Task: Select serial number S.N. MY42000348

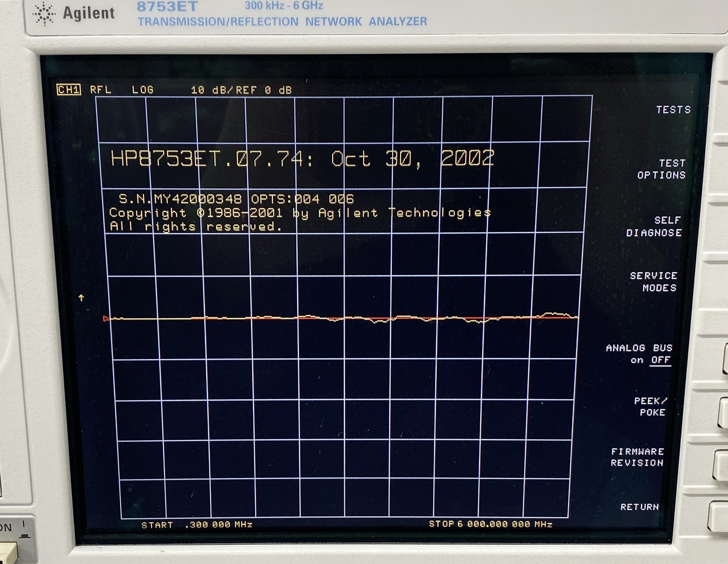Action: (x=180, y=199)
